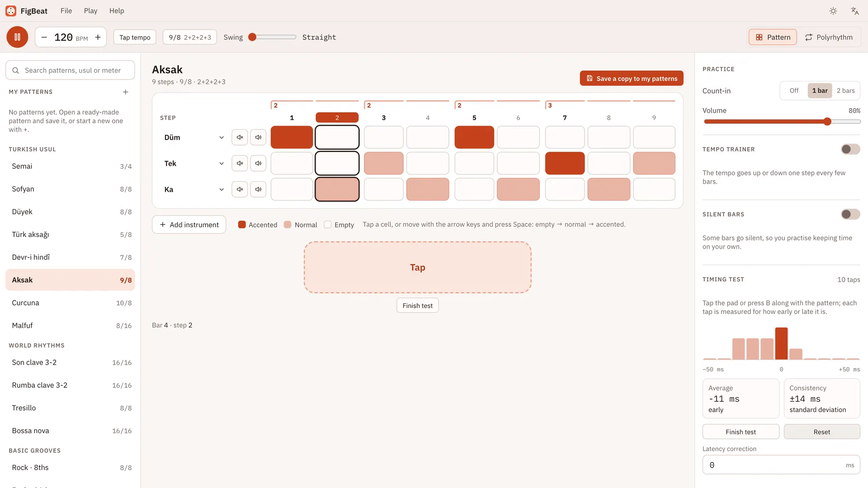Click the highlighted step 2 header
This screenshot has height=488, width=868.
point(337,118)
